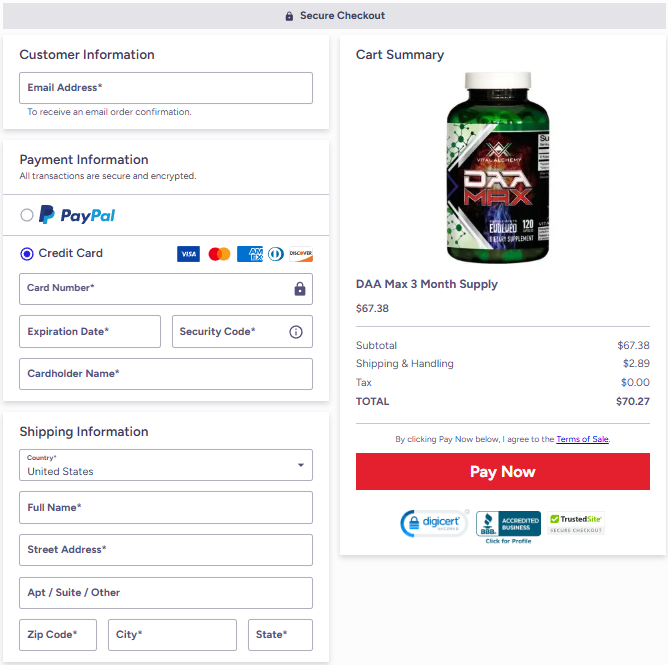Click the DigiCert secured badge
This screenshot has width=668, height=665.
[434, 523]
